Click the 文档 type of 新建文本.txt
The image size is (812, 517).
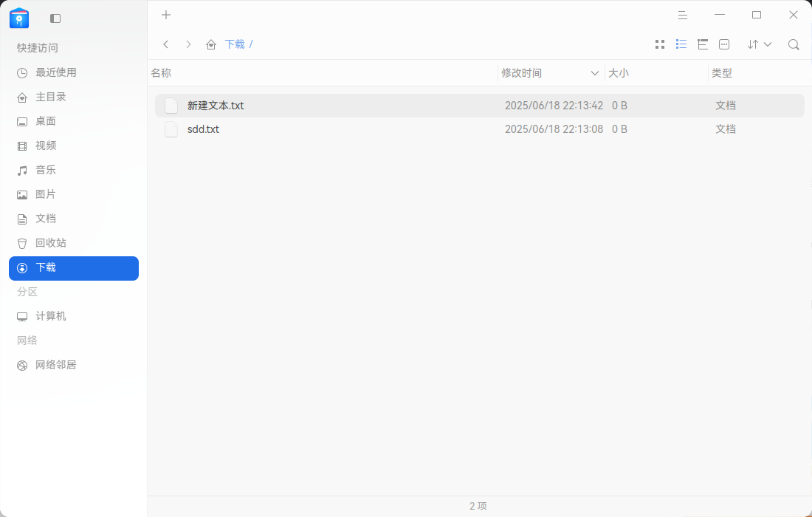[726, 106]
